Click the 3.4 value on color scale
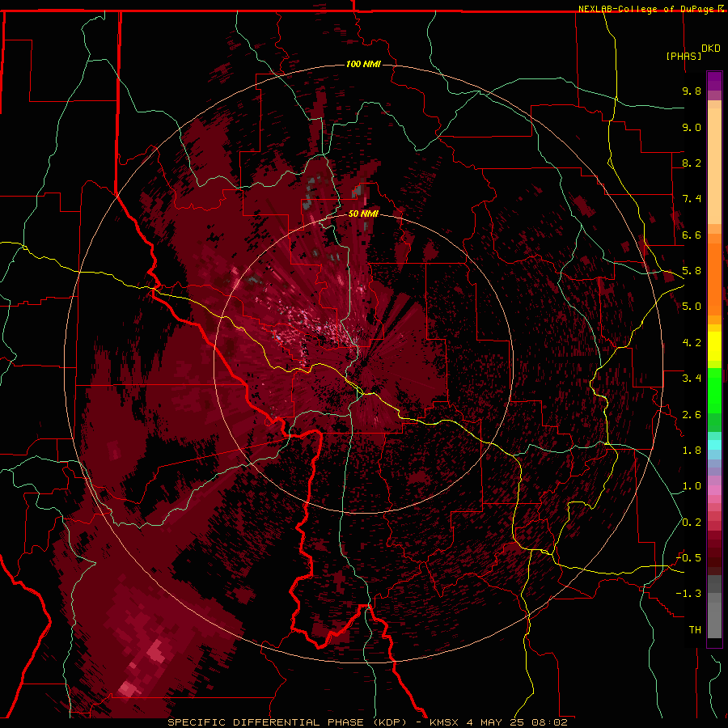Viewport: 728px width, 728px height. pos(692,379)
